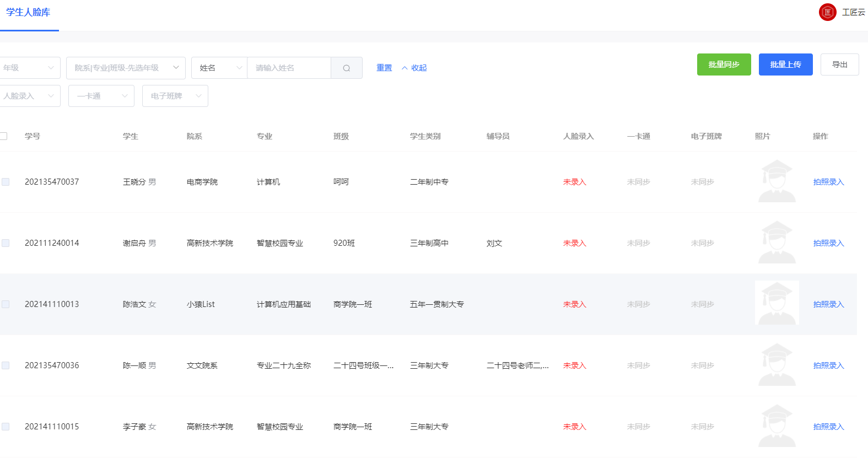Click the name 李子豪
Viewport: 868px width, 463px height.
pyautogui.click(x=134, y=427)
